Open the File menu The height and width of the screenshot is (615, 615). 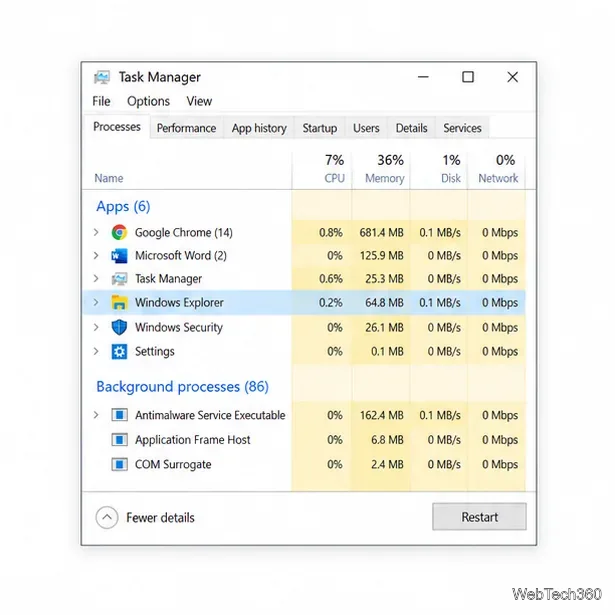pyautogui.click(x=101, y=101)
